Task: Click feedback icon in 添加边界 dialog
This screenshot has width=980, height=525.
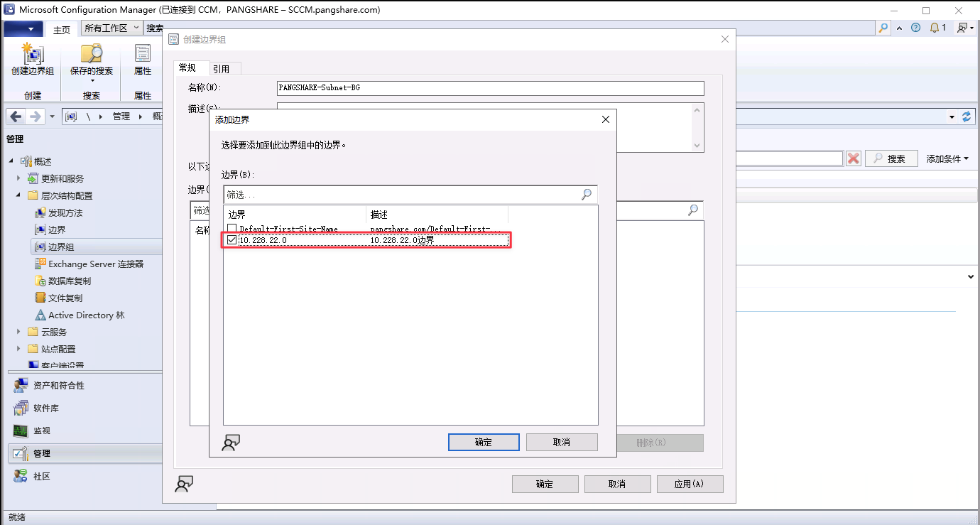Action: [232, 443]
